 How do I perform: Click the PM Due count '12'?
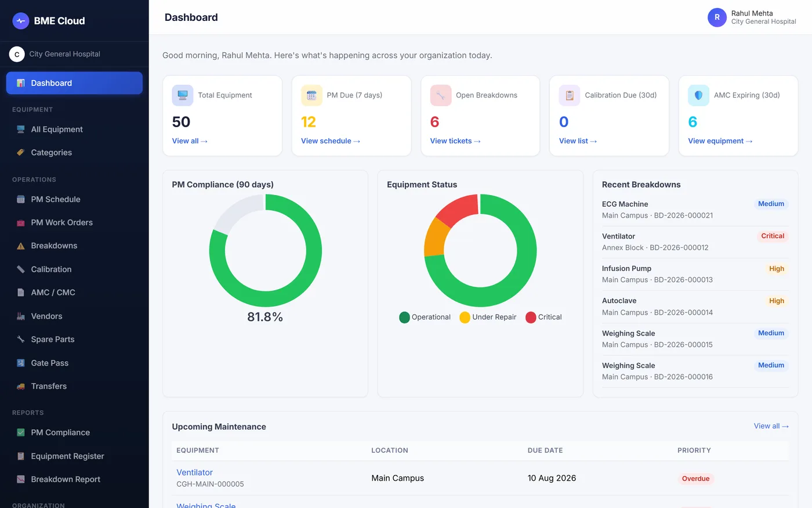309,122
